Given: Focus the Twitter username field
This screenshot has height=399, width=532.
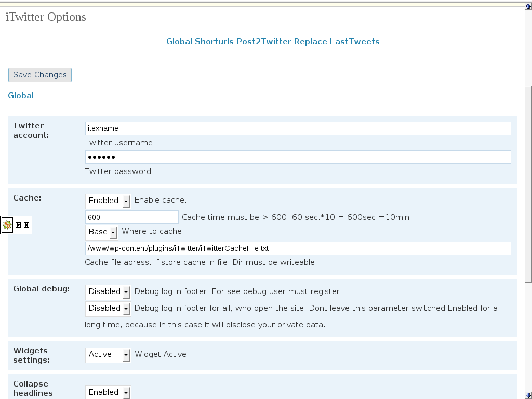Looking at the screenshot, I should coord(298,128).
